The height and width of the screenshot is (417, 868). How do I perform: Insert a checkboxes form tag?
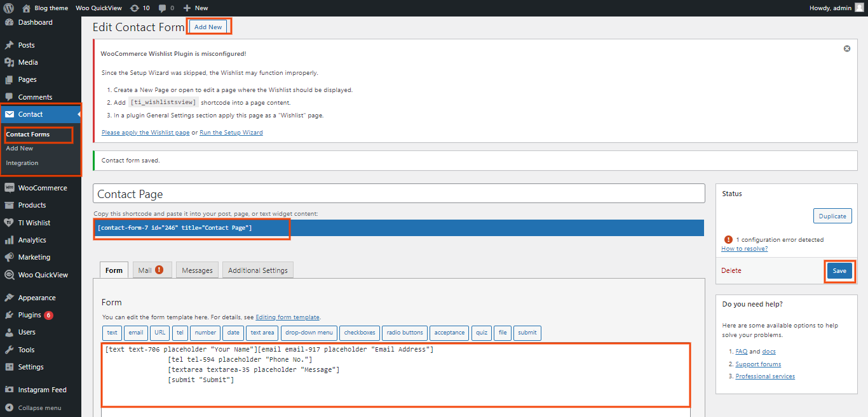(x=360, y=333)
